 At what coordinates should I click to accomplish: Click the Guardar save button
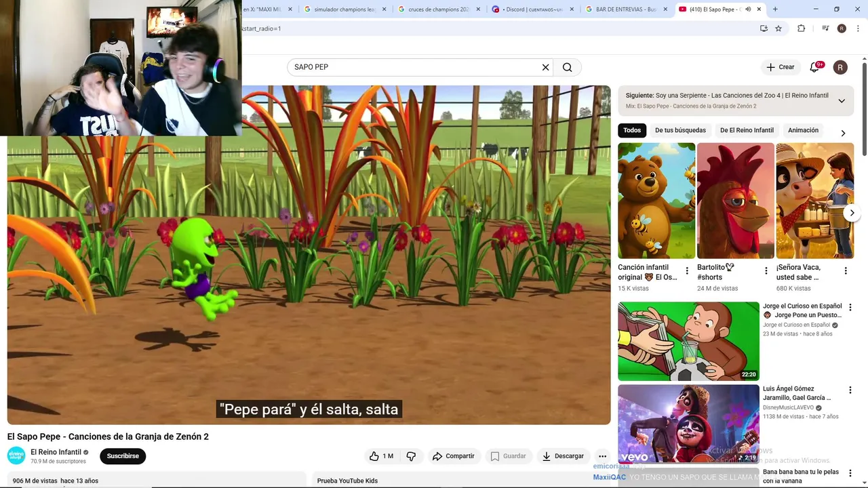[508, 456]
